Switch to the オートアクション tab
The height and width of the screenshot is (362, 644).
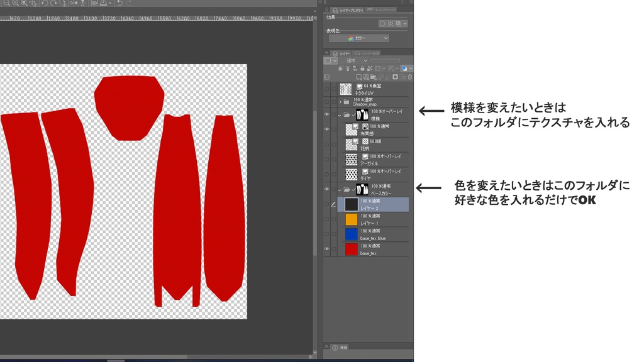(381, 10)
